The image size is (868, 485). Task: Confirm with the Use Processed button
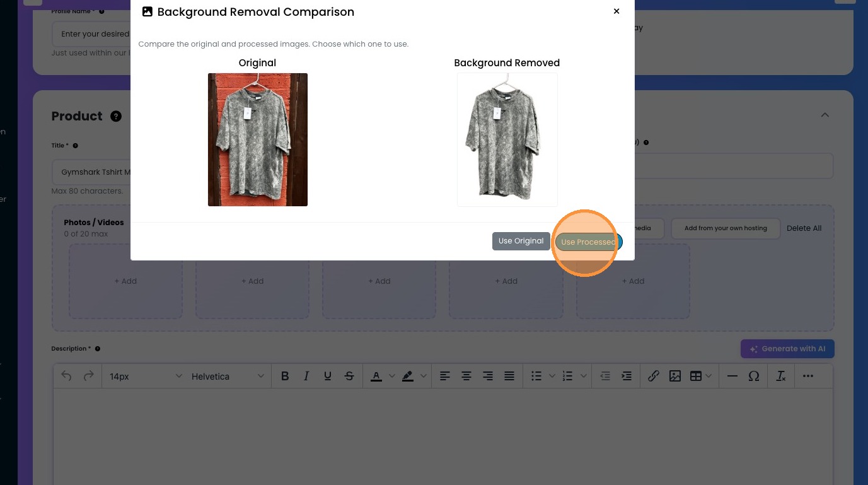[588, 242]
